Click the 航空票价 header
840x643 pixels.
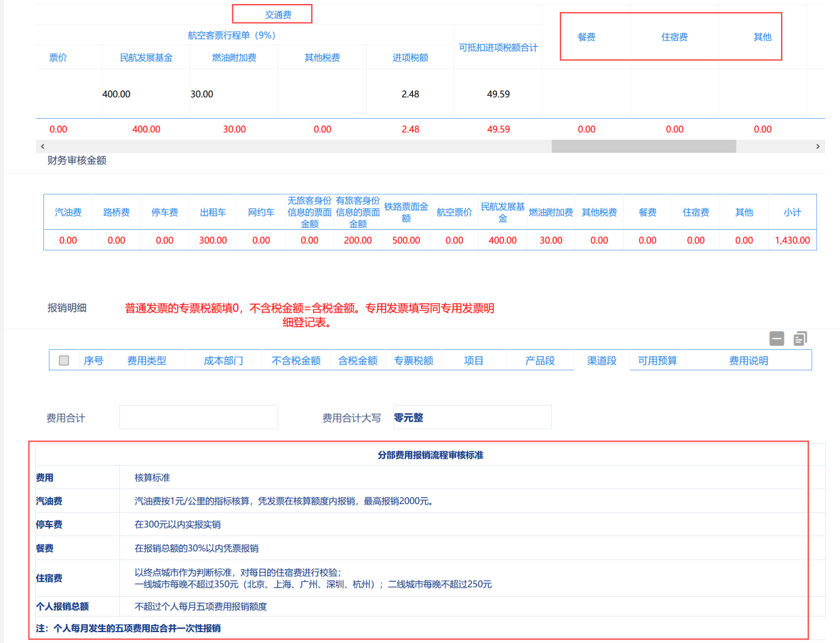pyautogui.click(x=454, y=212)
